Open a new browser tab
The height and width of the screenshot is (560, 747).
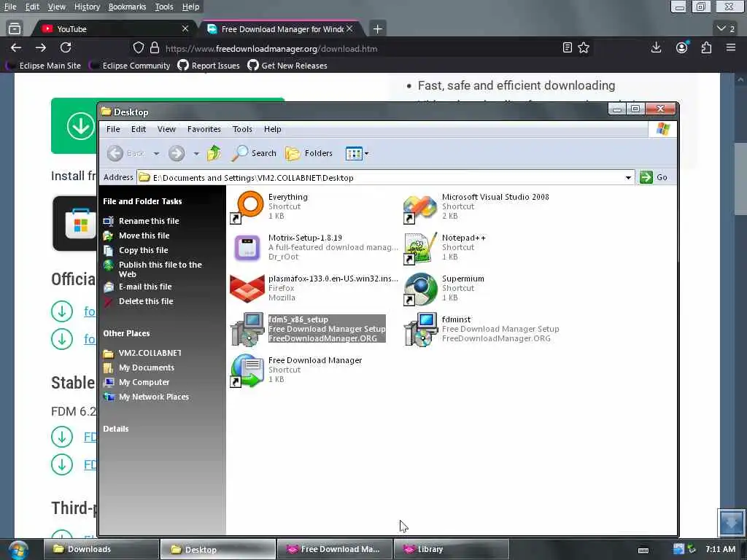click(377, 29)
